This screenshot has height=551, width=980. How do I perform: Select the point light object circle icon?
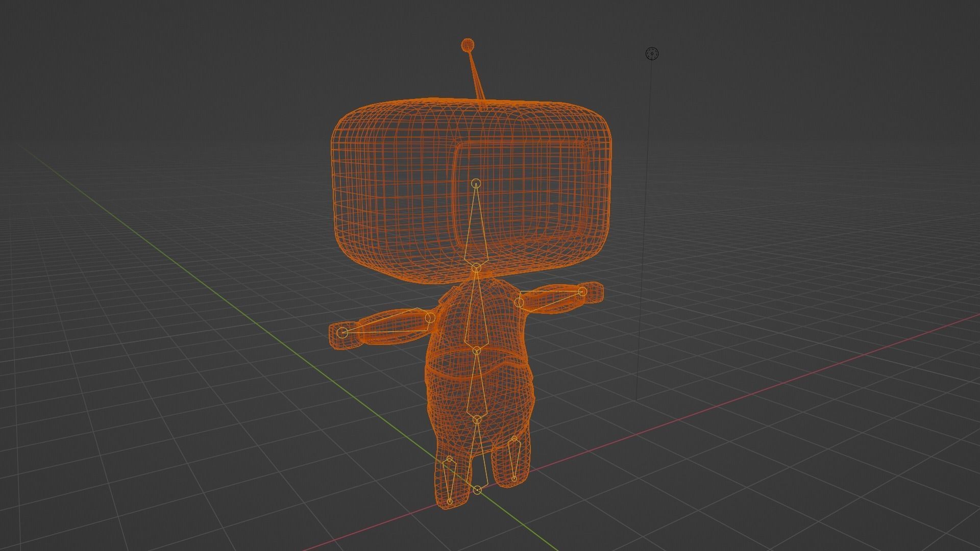click(x=652, y=54)
